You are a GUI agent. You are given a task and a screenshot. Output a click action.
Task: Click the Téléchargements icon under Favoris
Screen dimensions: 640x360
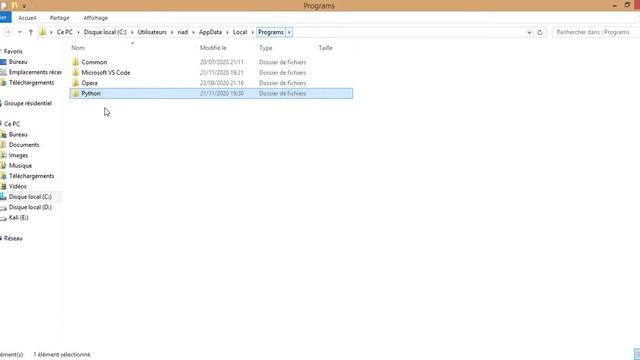tap(4, 83)
